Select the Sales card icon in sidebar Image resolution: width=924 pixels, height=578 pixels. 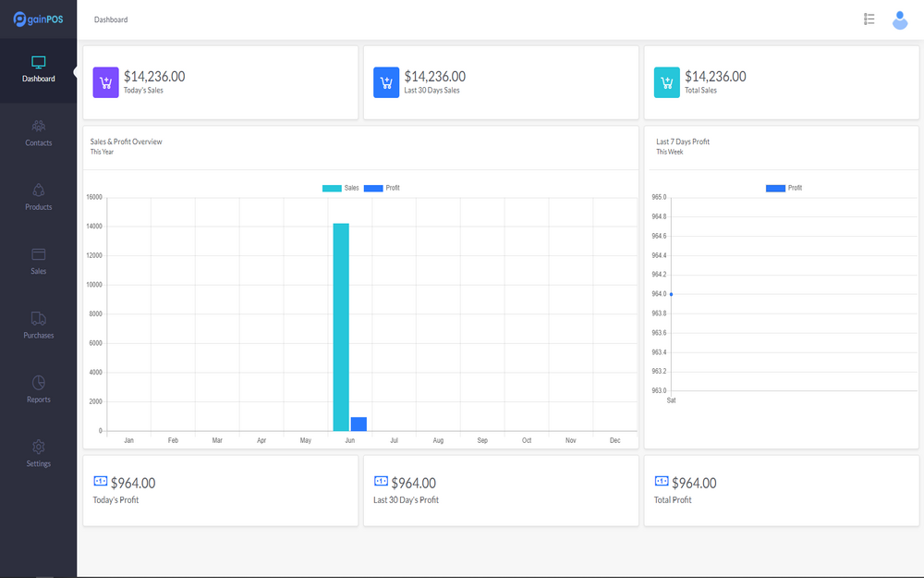coord(39,254)
